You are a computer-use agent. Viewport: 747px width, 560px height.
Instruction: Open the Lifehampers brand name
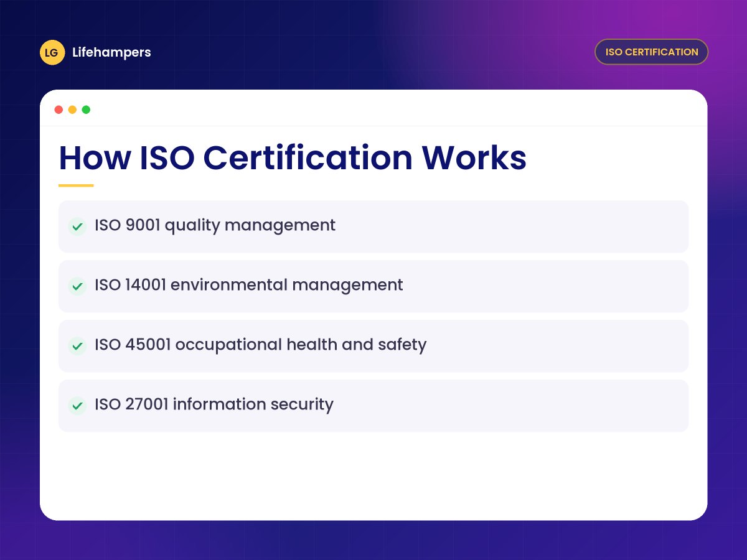pyautogui.click(x=111, y=52)
